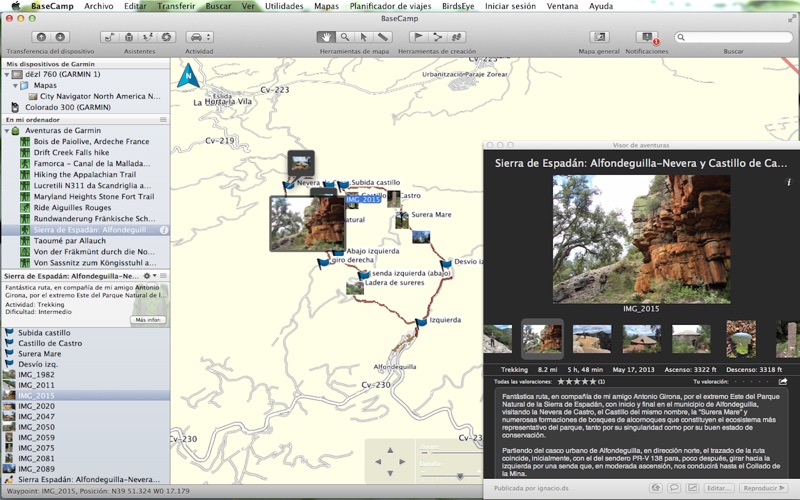This screenshot has height=500, width=800.
Task: Open the Utilidades menu
Action: pyautogui.click(x=284, y=6)
